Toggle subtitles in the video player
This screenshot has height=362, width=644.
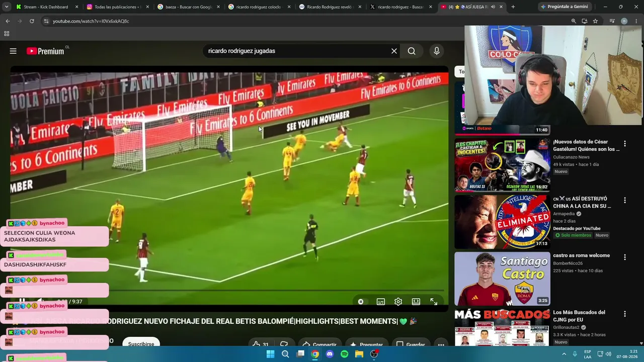click(x=381, y=302)
